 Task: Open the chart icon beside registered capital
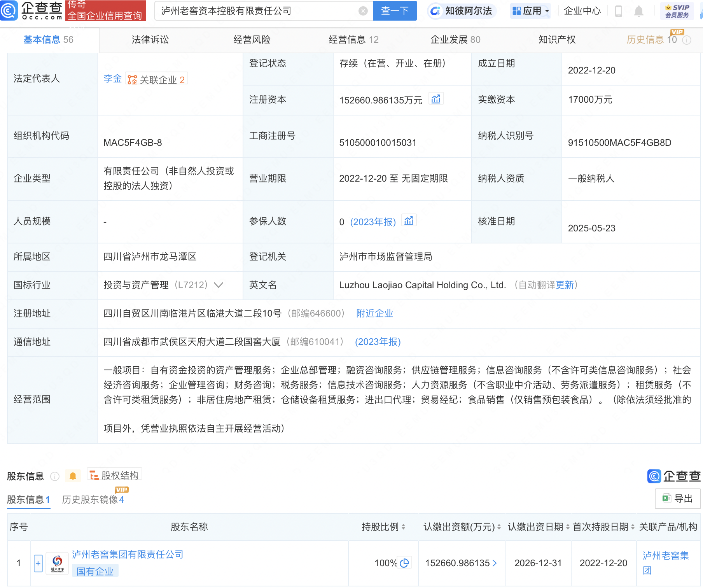click(436, 99)
